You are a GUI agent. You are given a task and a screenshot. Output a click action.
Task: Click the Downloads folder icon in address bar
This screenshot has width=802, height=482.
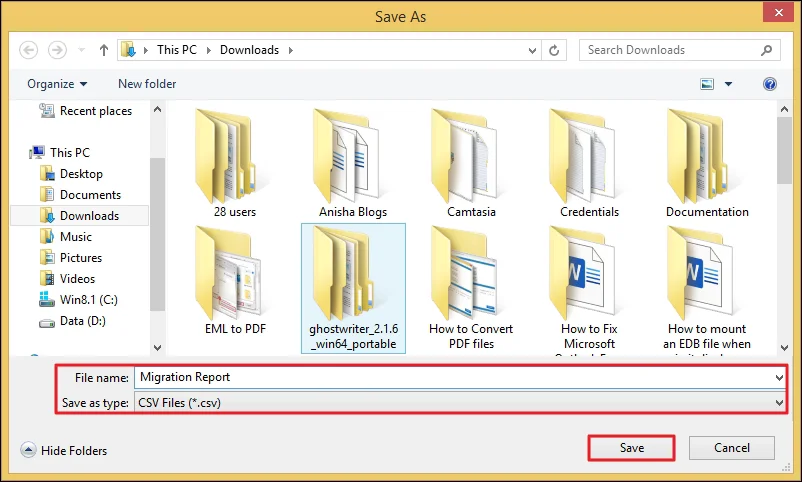[128, 50]
